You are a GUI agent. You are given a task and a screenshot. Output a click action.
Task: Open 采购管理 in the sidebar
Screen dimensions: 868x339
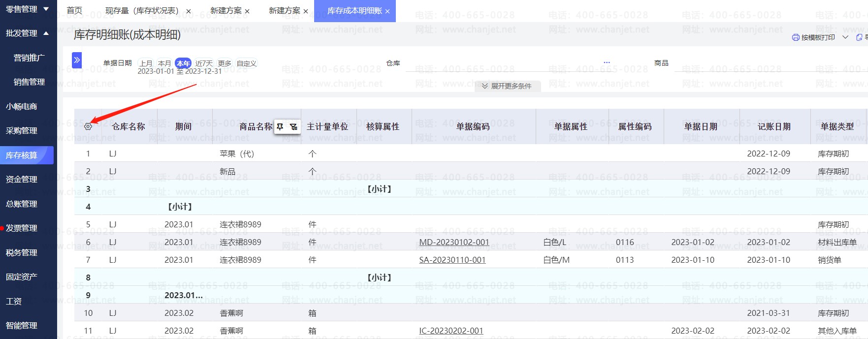22,130
